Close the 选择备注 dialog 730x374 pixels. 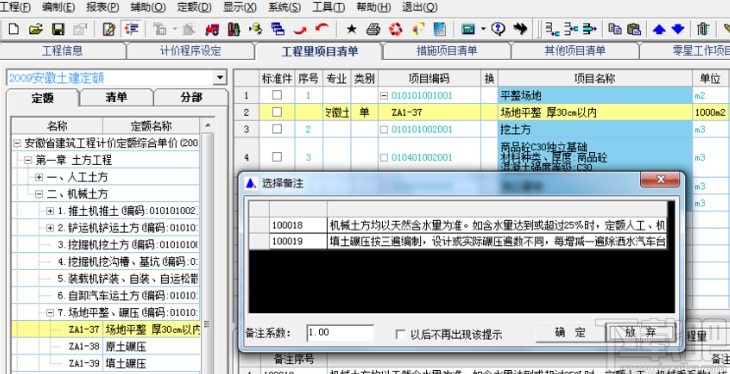[660, 180]
